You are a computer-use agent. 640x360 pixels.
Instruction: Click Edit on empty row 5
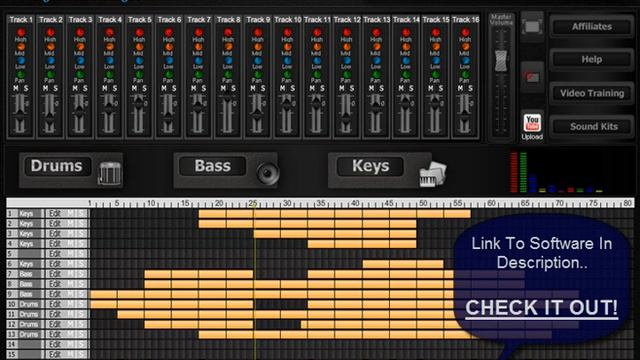tap(56, 254)
